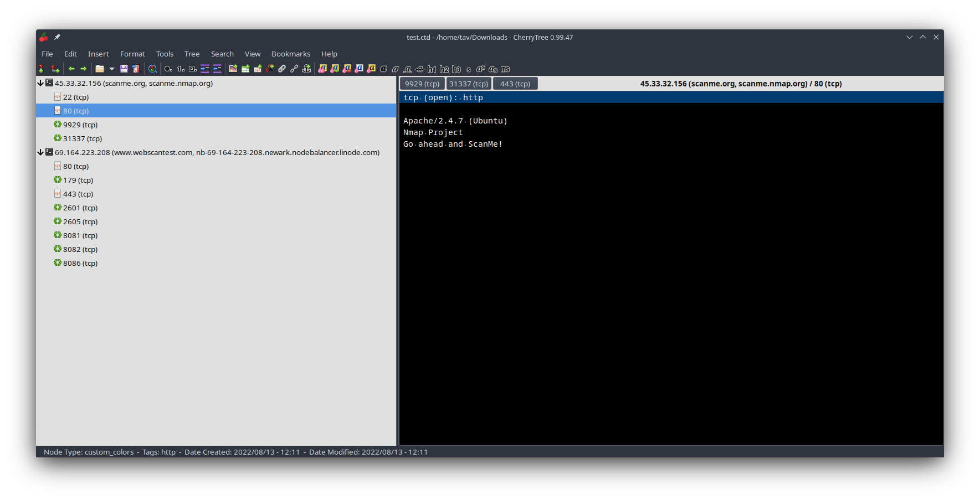Click the paperclip Insert File icon
Image resolution: width=980 pixels, height=500 pixels.
(x=282, y=69)
